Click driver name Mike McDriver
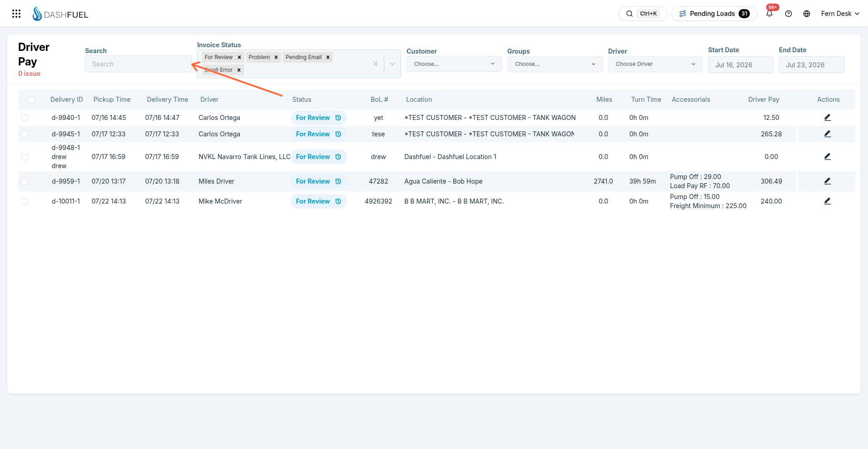Viewport: 868px width, 449px height. (220, 201)
